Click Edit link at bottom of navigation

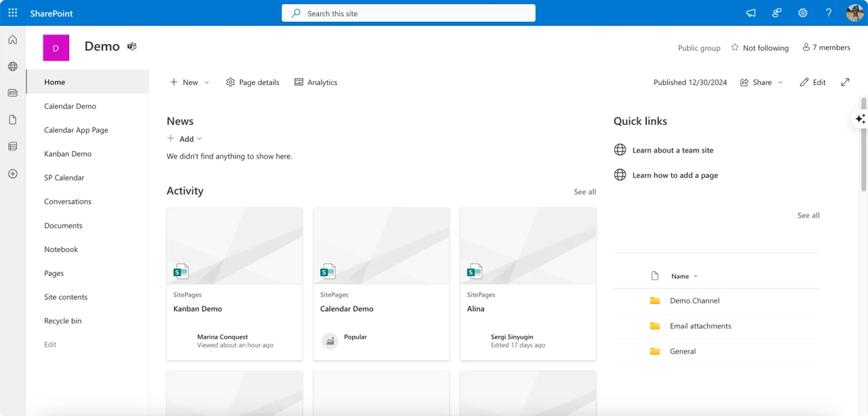pyautogui.click(x=50, y=345)
